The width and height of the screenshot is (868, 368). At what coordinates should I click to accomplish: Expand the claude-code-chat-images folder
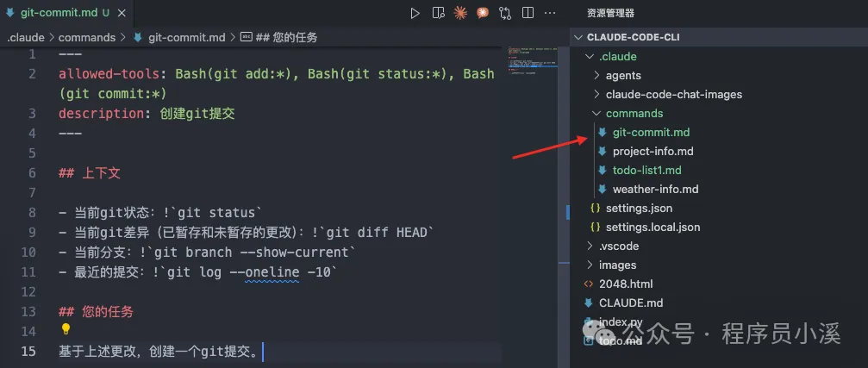pyautogui.click(x=596, y=94)
